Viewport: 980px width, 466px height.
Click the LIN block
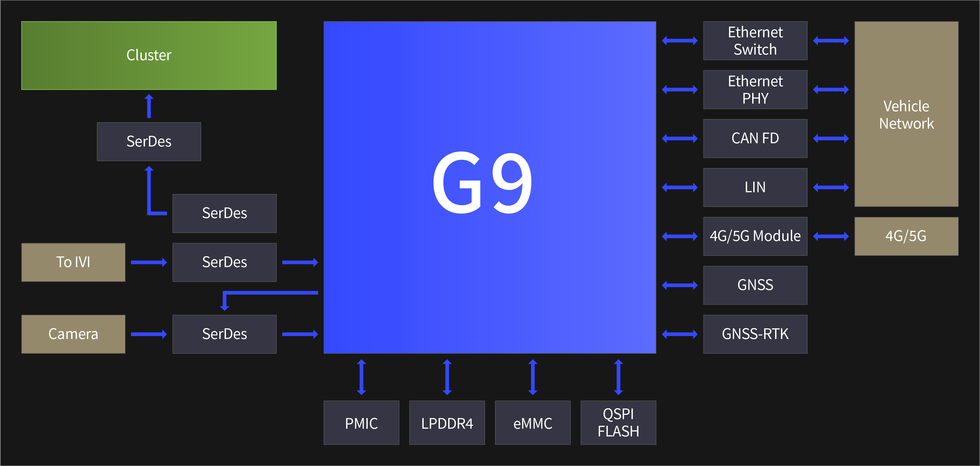(x=755, y=187)
